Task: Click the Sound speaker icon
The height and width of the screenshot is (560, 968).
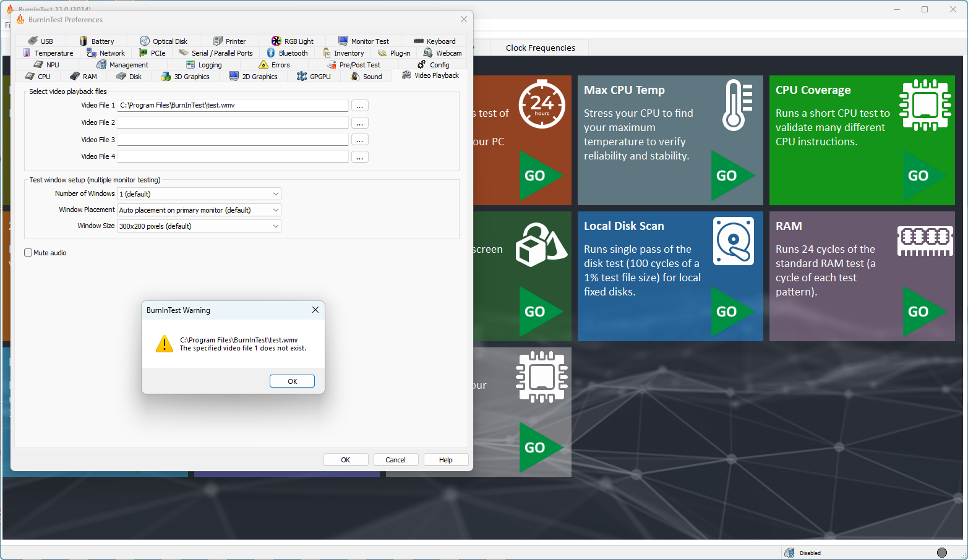Action: pos(355,76)
